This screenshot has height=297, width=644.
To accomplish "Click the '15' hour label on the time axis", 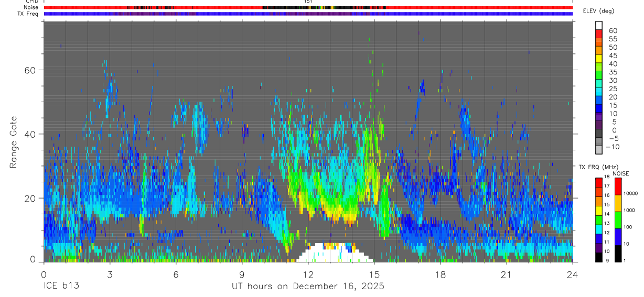I will coord(374,274).
